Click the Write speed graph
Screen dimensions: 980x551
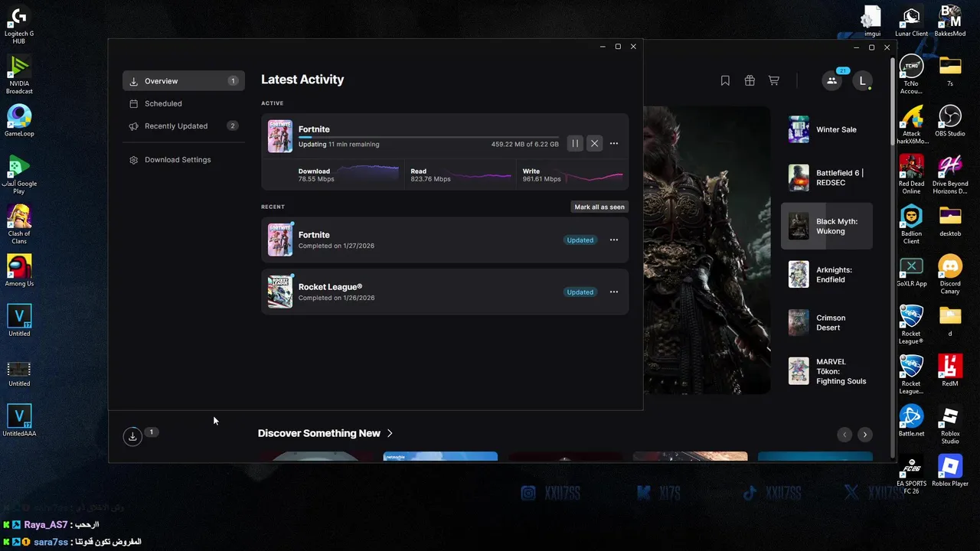(x=593, y=175)
